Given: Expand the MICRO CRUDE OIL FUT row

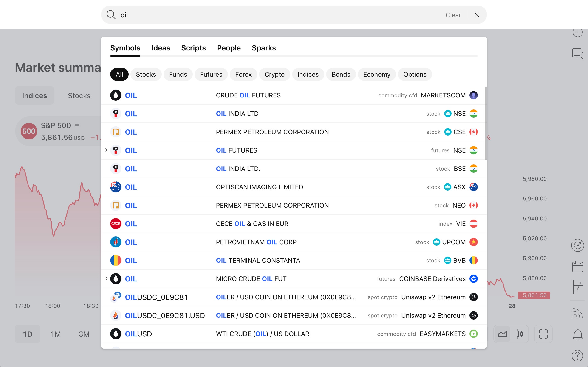Looking at the screenshot, I should pos(106,279).
